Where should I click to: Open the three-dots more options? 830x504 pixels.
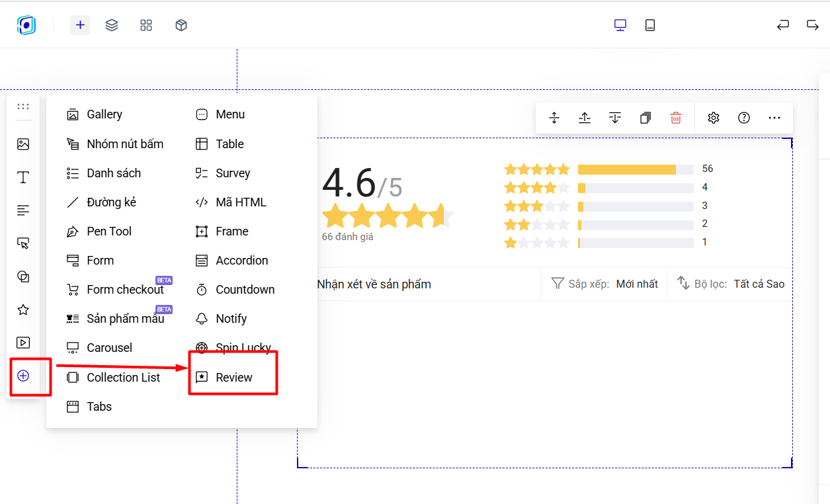(x=774, y=118)
